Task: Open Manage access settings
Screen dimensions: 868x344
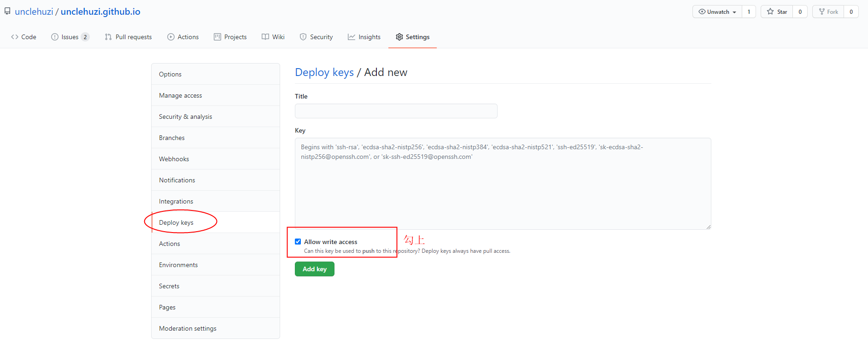Action: (216, 95)
